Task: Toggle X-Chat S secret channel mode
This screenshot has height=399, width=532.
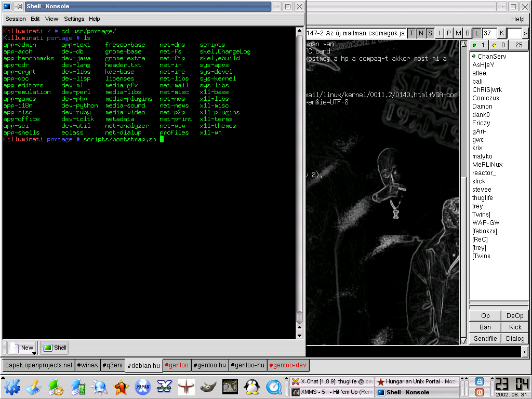Action: tap(430, 33)
